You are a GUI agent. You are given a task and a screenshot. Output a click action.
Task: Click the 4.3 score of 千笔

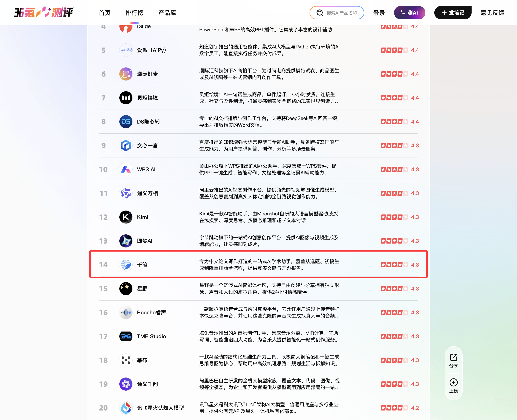tap(415, 265)
